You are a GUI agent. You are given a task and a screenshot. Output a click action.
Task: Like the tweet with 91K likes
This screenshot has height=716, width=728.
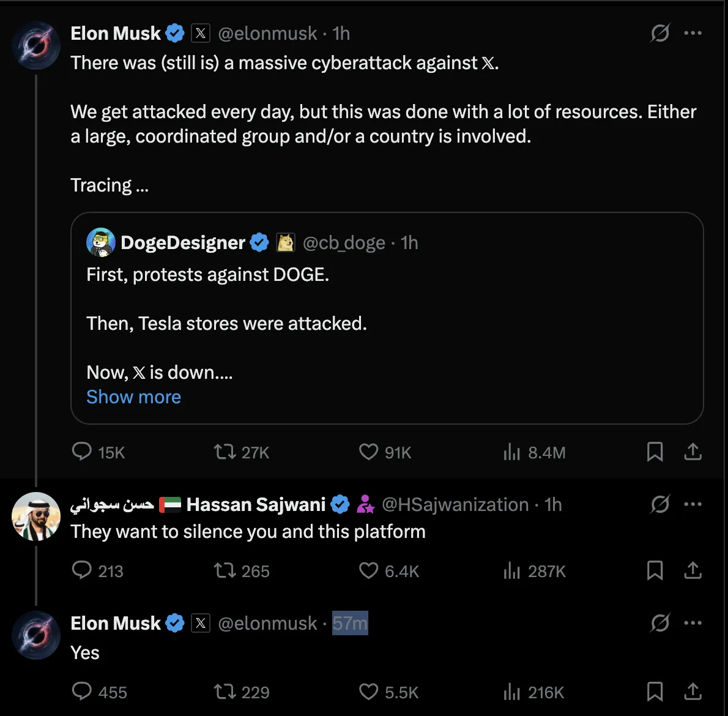pyautogui.click(x=368, y=452)
